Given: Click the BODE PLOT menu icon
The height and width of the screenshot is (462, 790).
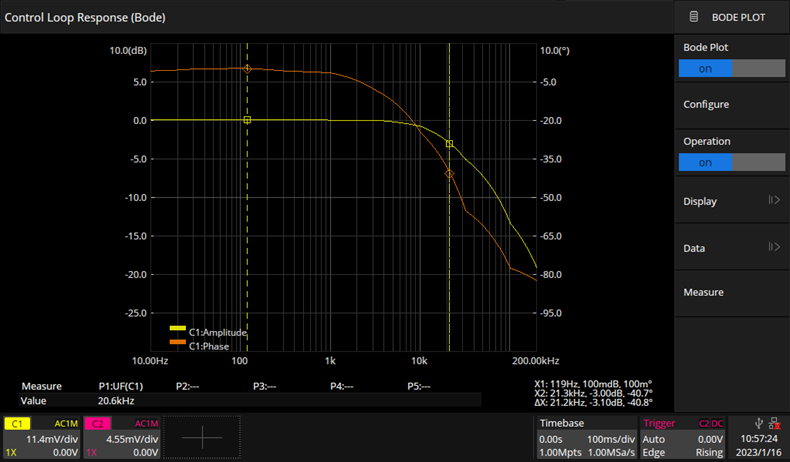Looking at the screenshot, I should 695,17.
